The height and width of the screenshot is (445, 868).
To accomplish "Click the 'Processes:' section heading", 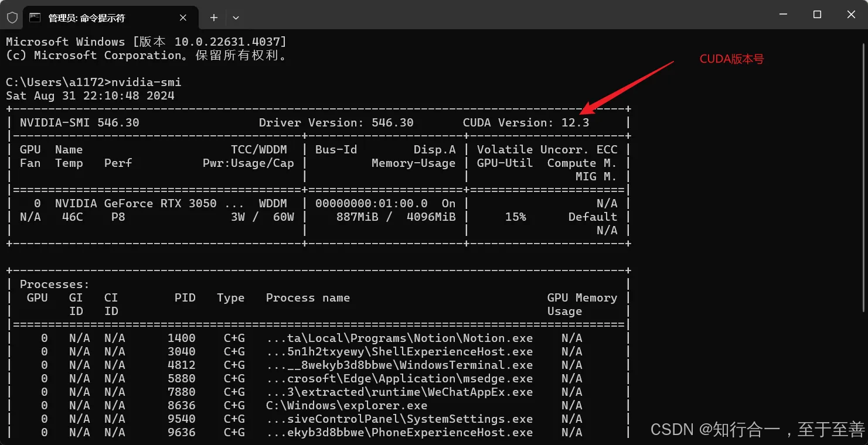I will tap(55, 284).
